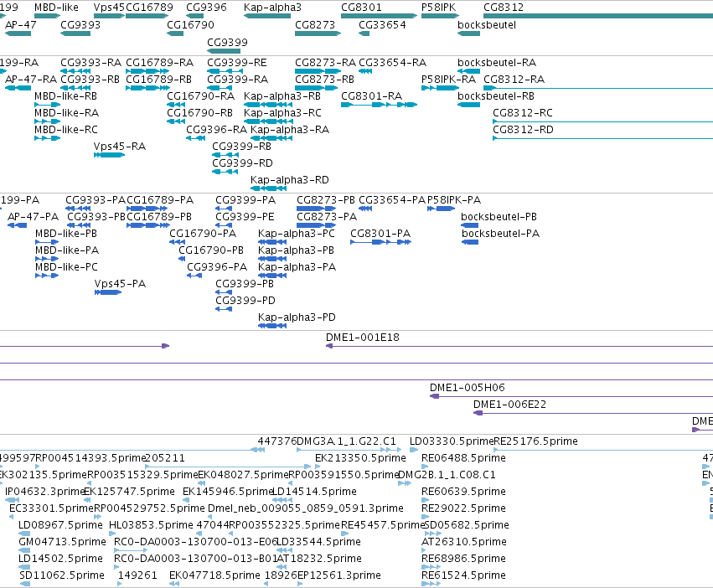
Task: Select the Vps45 gene label
Action: tap(109, 8)
